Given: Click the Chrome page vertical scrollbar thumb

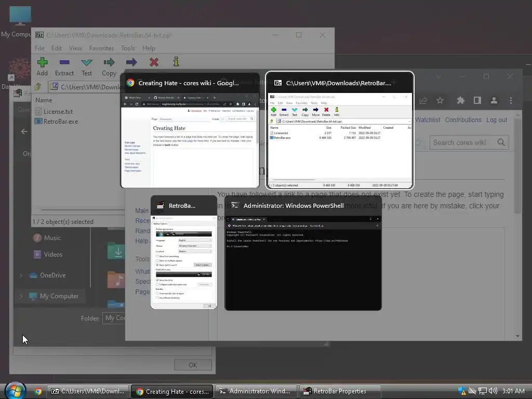Looking at the screenshot, I should coord(517,166).
